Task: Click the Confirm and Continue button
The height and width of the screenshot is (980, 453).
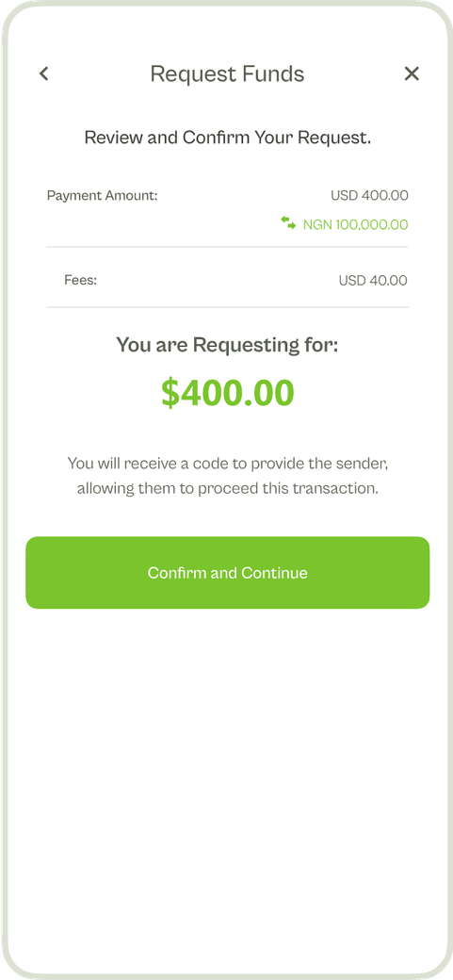Action: [227, 573]
